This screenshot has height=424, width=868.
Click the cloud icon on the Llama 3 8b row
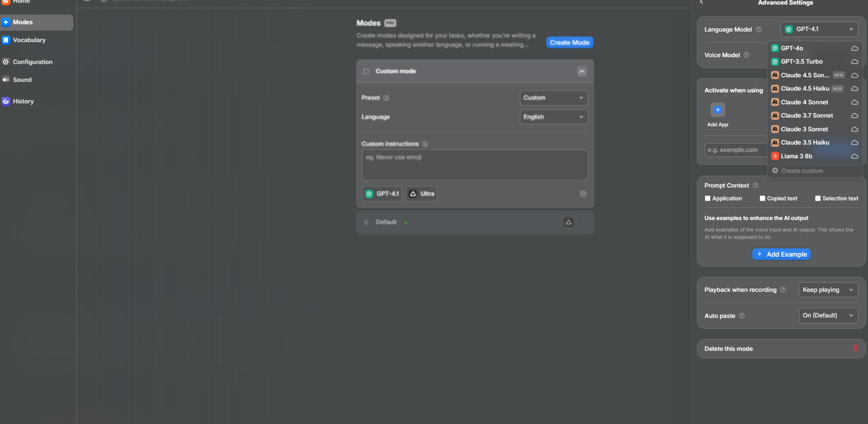tap(854, 156)
